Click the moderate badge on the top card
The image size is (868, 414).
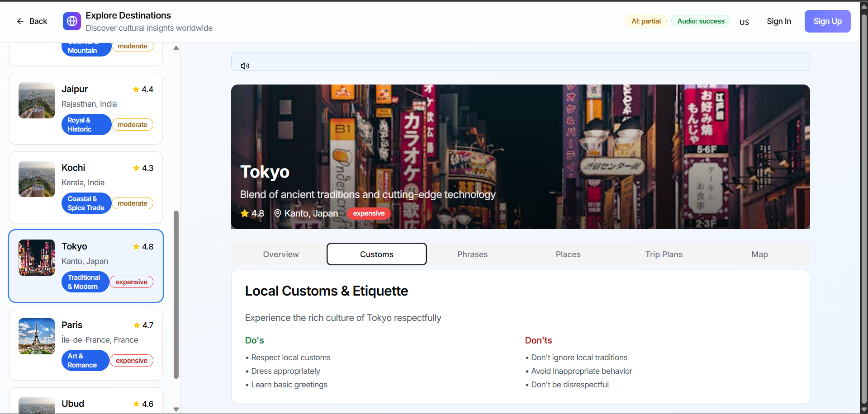click(x=133, y=47)
